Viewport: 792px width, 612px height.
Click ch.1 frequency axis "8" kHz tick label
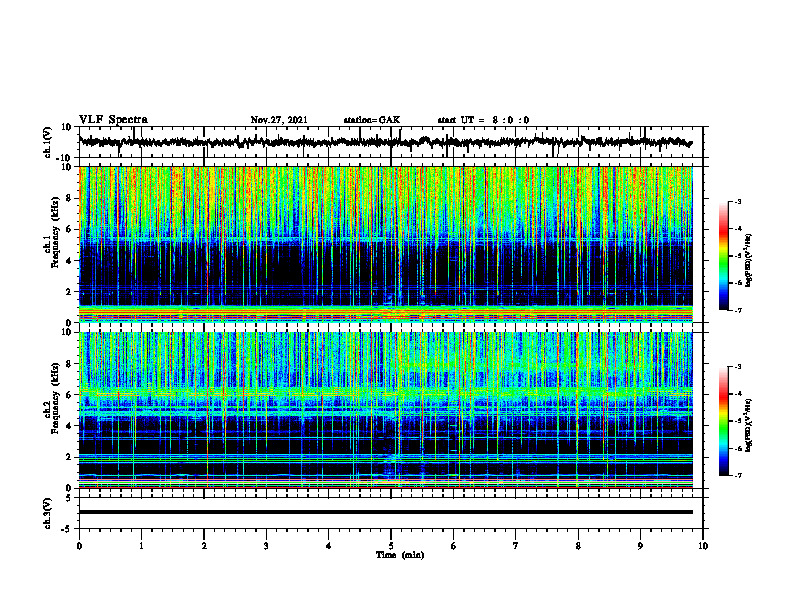pyautogui.click(x=69, y=198)
